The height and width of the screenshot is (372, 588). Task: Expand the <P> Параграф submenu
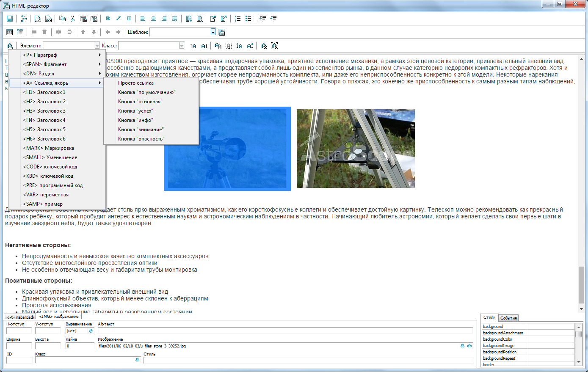click(x=57, y=55)
